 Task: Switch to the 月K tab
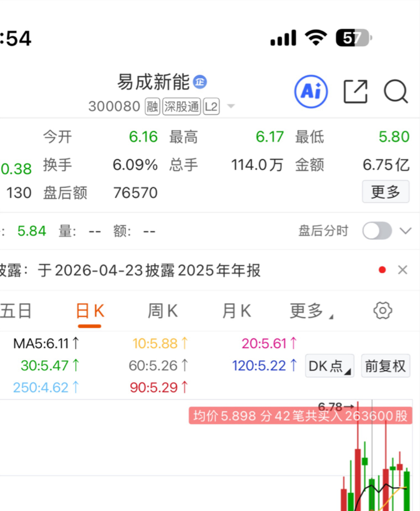pyautogui.click(x=236, y=311)
